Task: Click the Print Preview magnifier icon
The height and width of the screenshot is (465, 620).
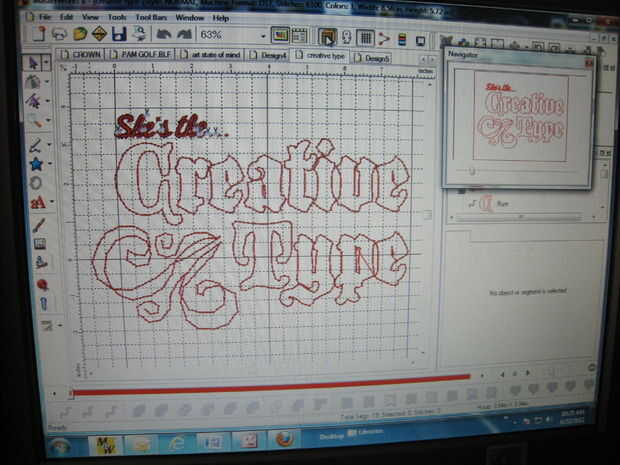Action: coord(139,34)
